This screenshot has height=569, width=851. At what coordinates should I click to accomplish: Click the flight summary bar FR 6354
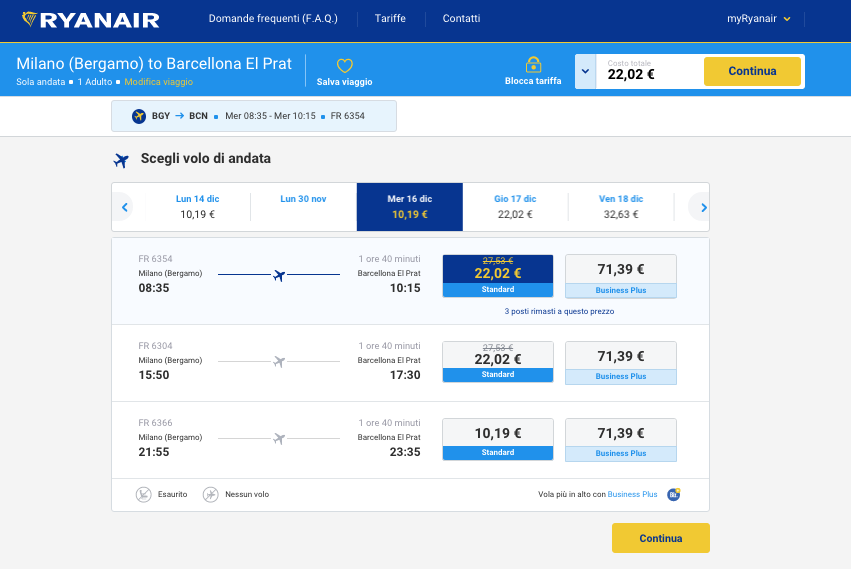(254, 116)
